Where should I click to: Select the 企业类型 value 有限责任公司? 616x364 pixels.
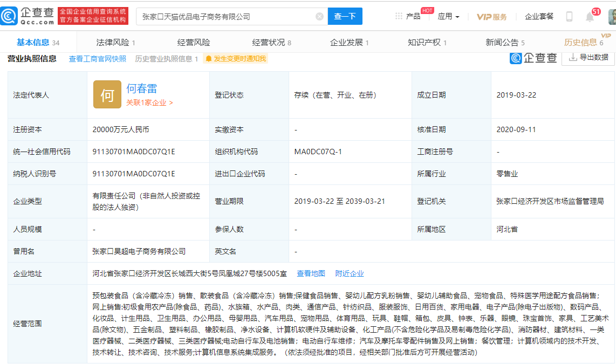pyautogui.click(x=146, y=202)
